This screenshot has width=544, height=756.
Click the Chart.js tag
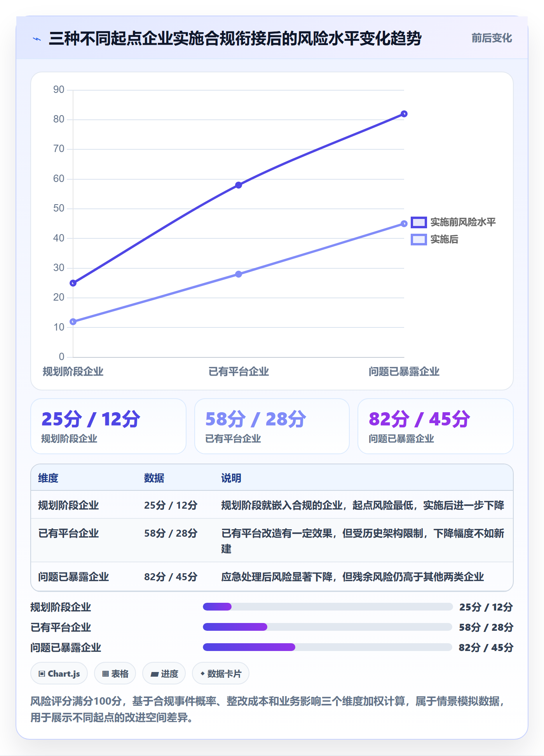point(59,674)
